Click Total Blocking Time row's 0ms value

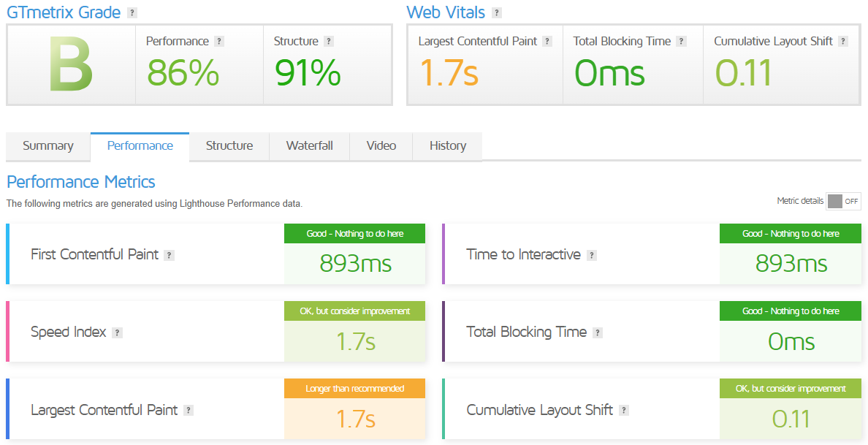pos(791,341)
